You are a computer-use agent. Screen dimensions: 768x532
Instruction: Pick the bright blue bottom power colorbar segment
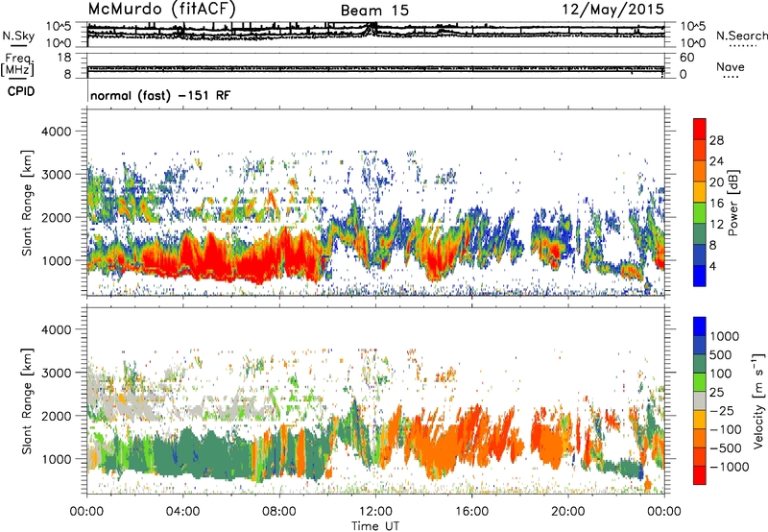coord(700,276)
